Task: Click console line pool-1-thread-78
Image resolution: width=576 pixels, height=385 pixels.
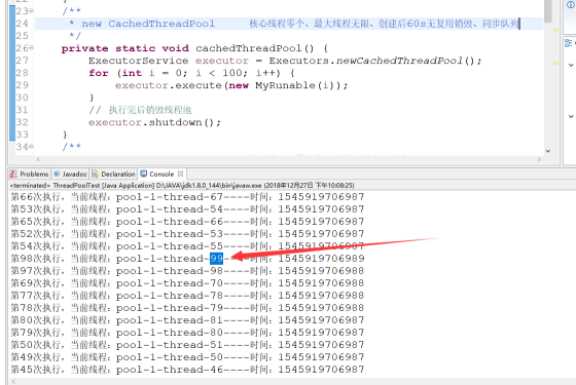Action: click(187, 295)
